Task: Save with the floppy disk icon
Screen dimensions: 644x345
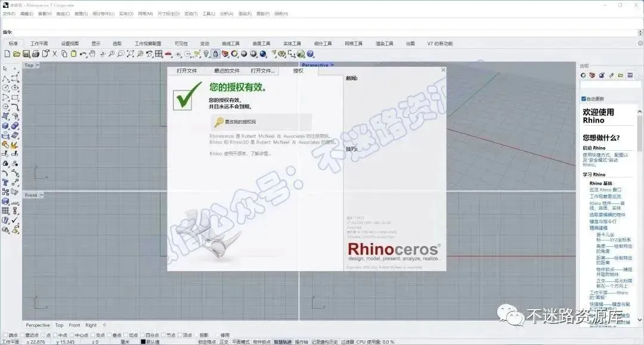Action: (x=26, y=54)
